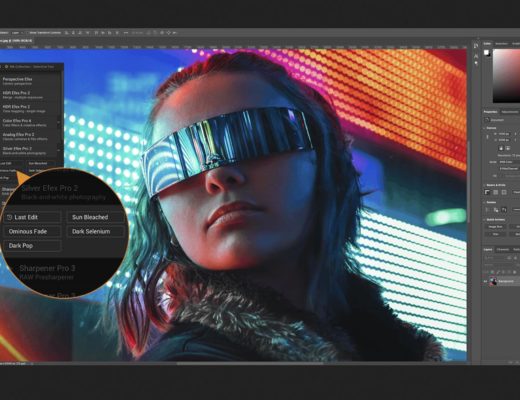
Task: Click Trim quick action button
Action: click(495, 234)
